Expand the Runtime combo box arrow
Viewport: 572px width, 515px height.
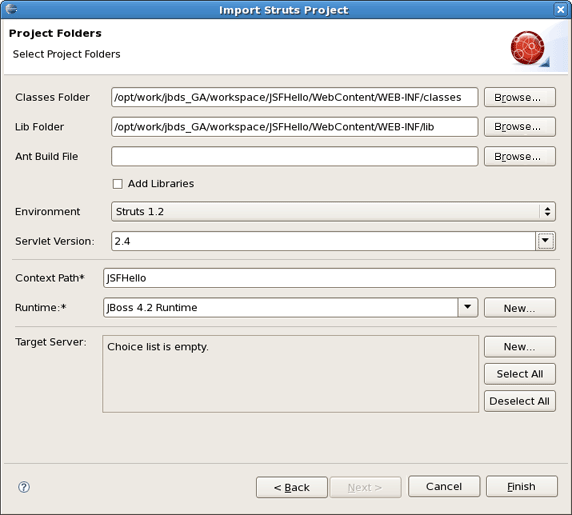tap(468, 307)
